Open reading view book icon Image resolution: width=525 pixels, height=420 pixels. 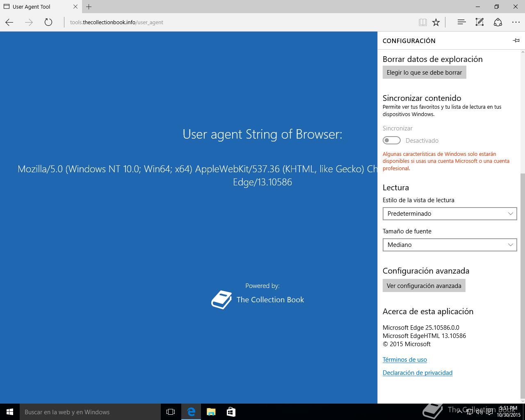coord(422,22)
